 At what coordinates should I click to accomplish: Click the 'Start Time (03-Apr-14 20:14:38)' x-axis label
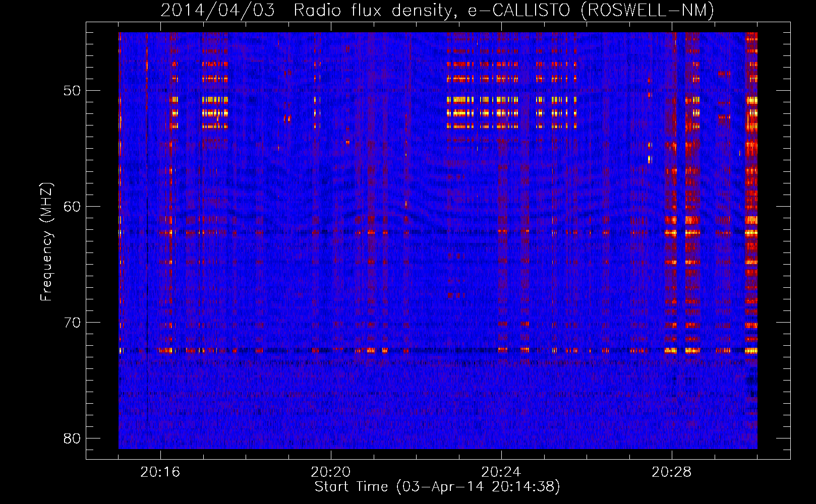(437, 487)
